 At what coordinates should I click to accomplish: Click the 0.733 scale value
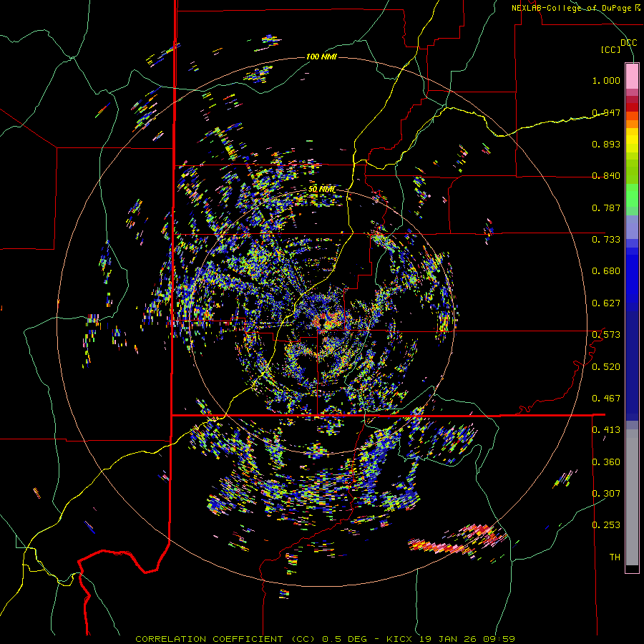(x=606, y=240)
